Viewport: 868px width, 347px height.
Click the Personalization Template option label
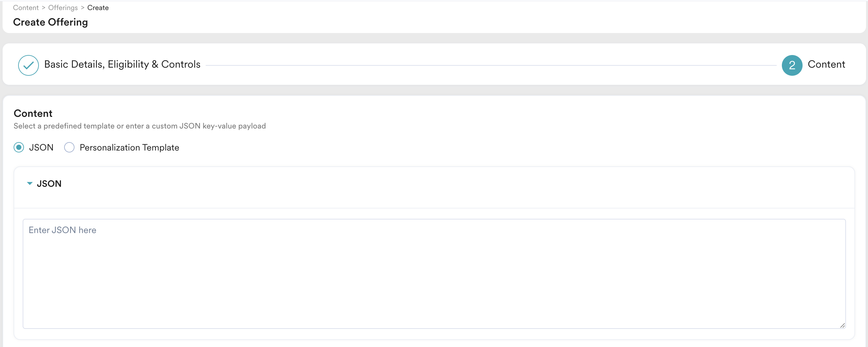(129, 147)
